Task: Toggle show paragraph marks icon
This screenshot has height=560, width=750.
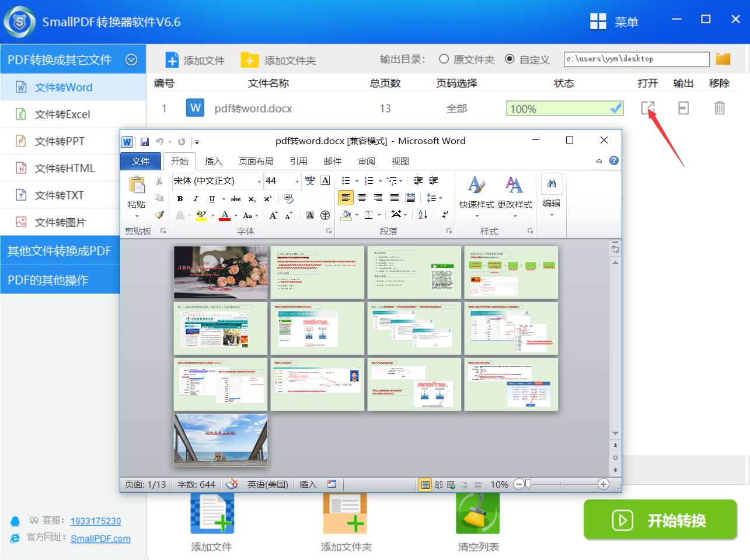Action: pyautogui.click(x=445, y=215)
